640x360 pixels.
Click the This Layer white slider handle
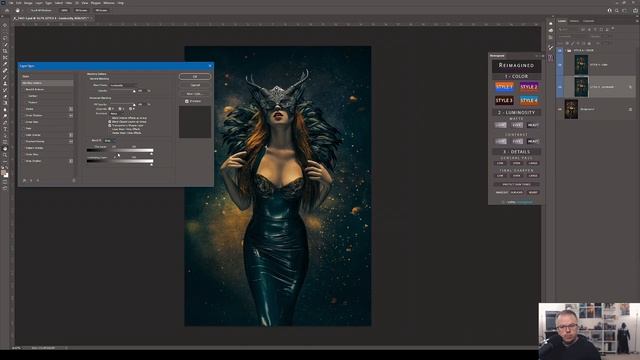(152, 153)
